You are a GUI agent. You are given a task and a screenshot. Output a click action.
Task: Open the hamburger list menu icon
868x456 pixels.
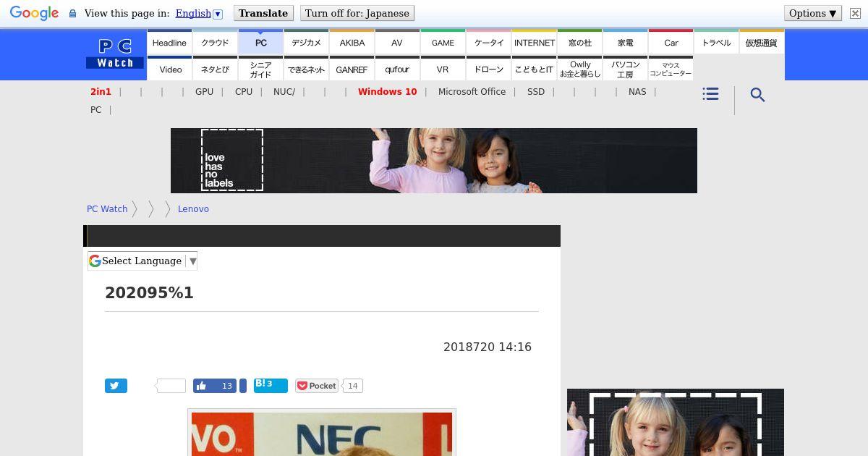(710, 94)
